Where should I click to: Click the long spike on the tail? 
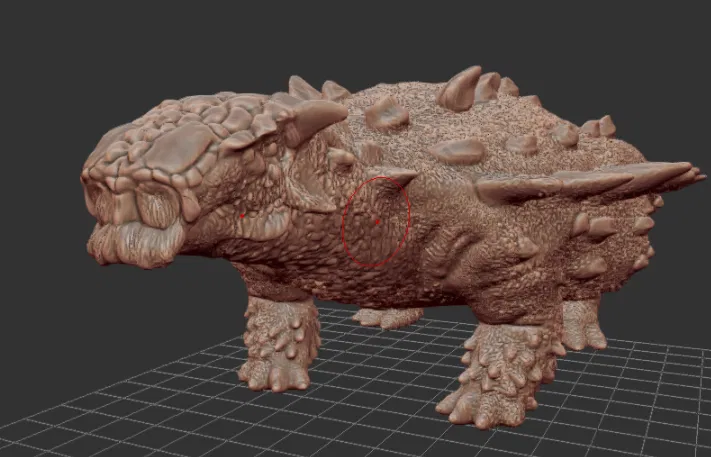pos(589,180)
